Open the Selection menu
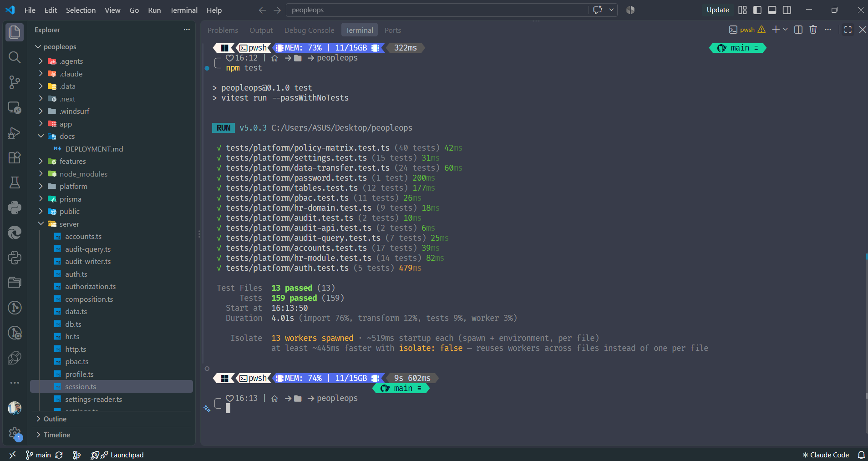The width and height of the screenshot is (868, 461). 81,10
